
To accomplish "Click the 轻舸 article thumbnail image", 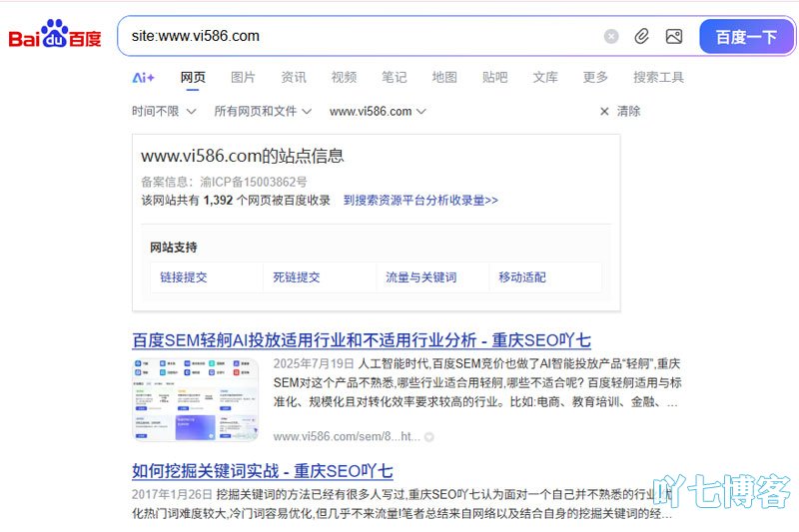I will (195, 399).
